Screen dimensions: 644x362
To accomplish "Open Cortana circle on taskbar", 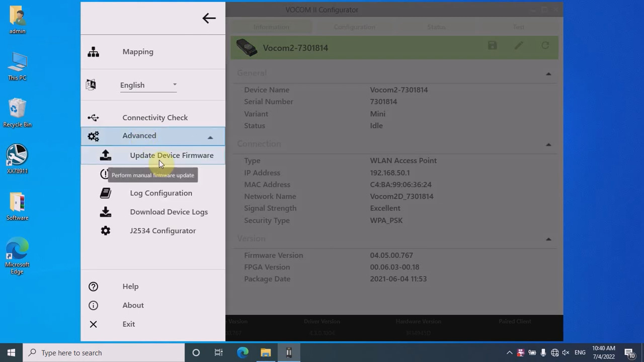I will point(196,352).
